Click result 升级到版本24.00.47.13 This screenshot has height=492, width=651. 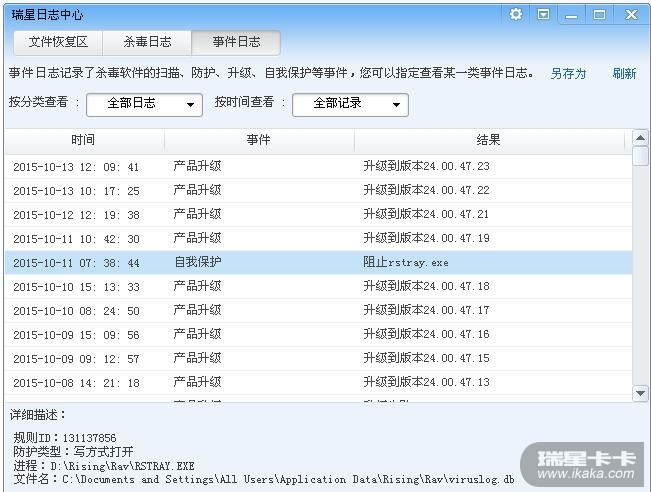(x=426, y=382)
